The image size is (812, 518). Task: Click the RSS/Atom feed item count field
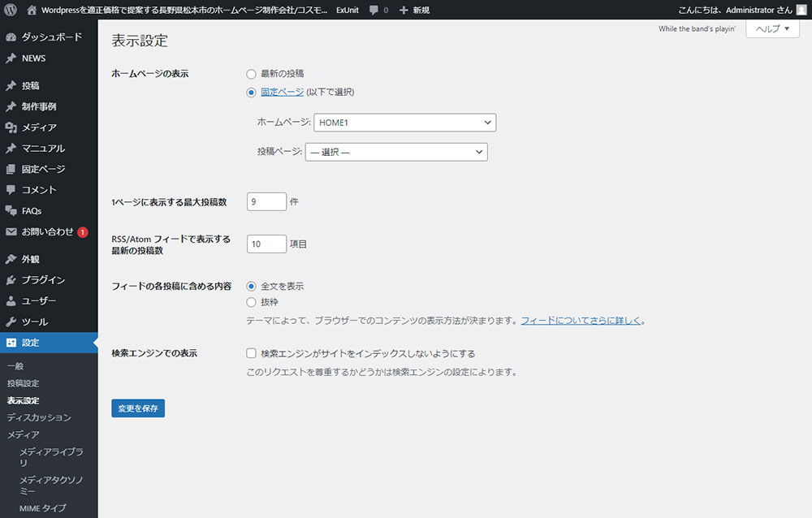(266, 244)
